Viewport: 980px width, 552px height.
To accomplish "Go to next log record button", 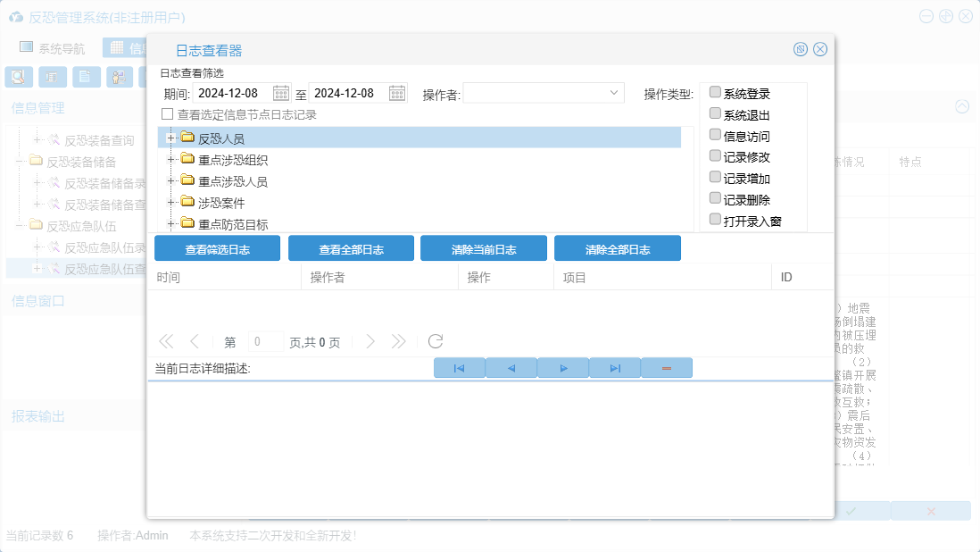I will pyautogui.click(x=563, y=368).
